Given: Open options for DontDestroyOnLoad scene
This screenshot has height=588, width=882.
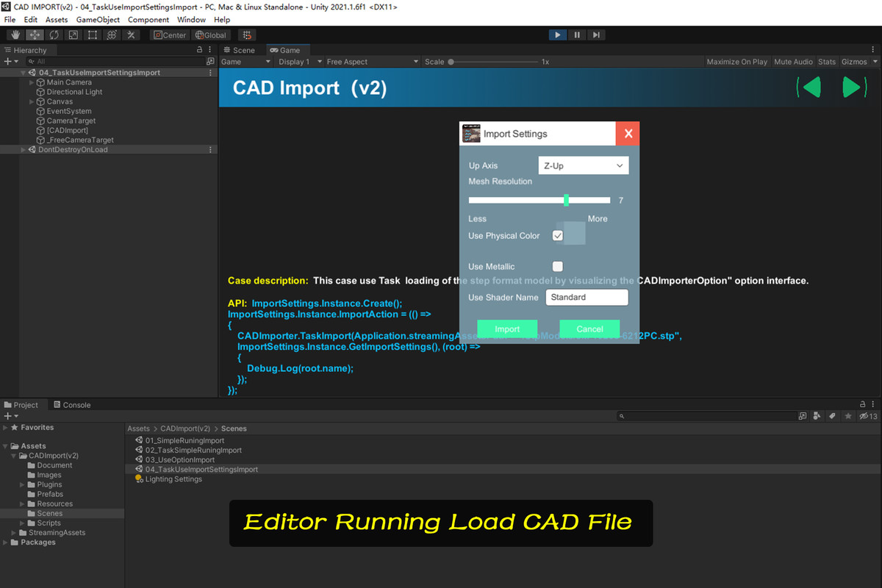Looking at the screenshot, I should click(211, 150).
